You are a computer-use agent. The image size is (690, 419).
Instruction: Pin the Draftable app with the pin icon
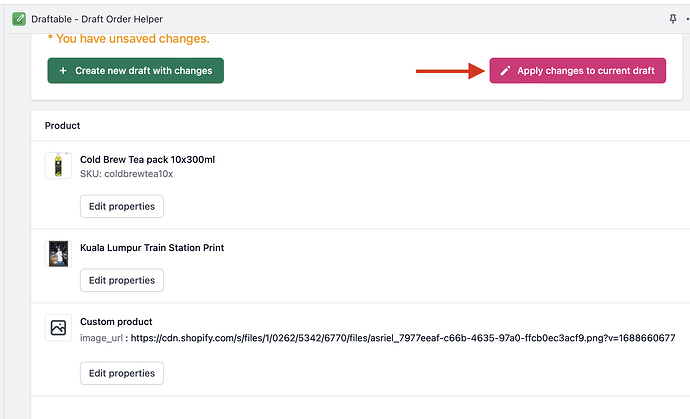click(x=672, y=19)
